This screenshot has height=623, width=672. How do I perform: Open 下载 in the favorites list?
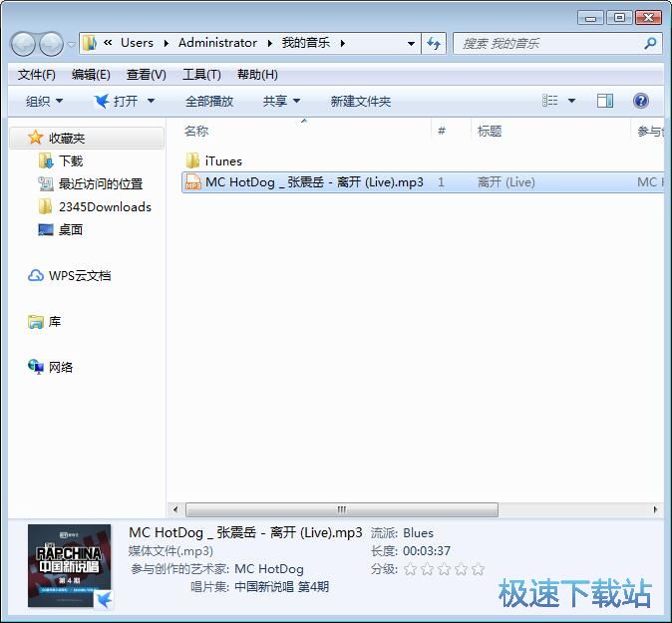click(x=71, y=161)
